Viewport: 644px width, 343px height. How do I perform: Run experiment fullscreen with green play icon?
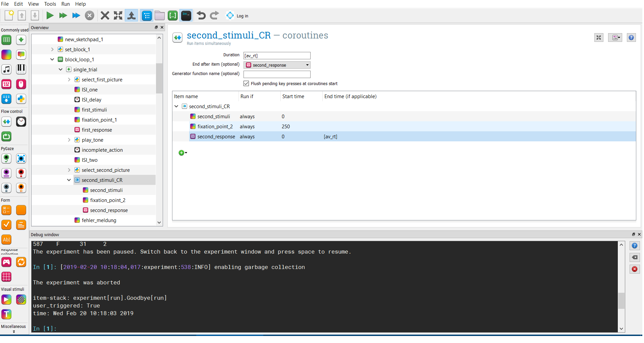pos(50,15)
